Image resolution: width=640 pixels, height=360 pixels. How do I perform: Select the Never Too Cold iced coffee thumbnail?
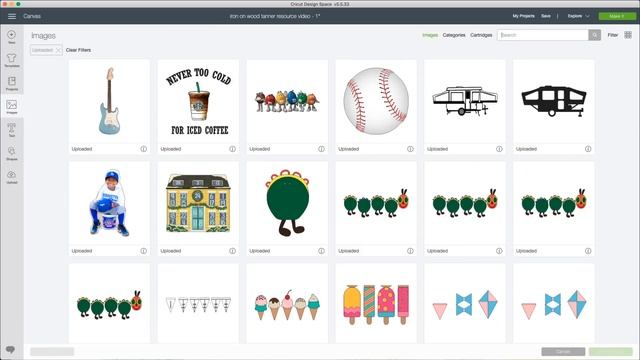point(198,101)
